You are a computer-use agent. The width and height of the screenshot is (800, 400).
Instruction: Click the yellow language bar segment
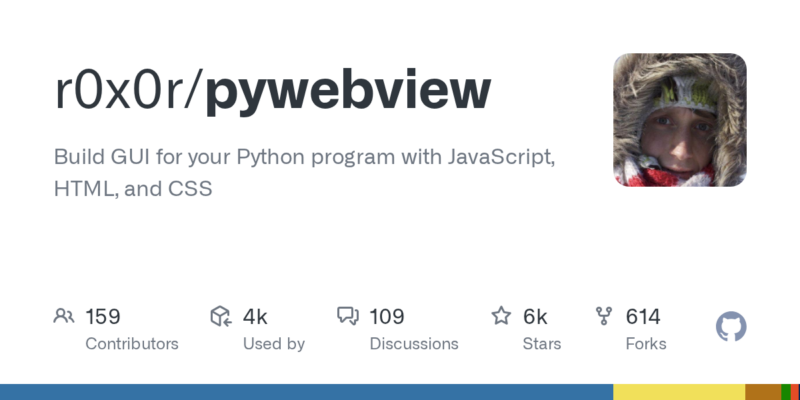[x=679, y=392]
